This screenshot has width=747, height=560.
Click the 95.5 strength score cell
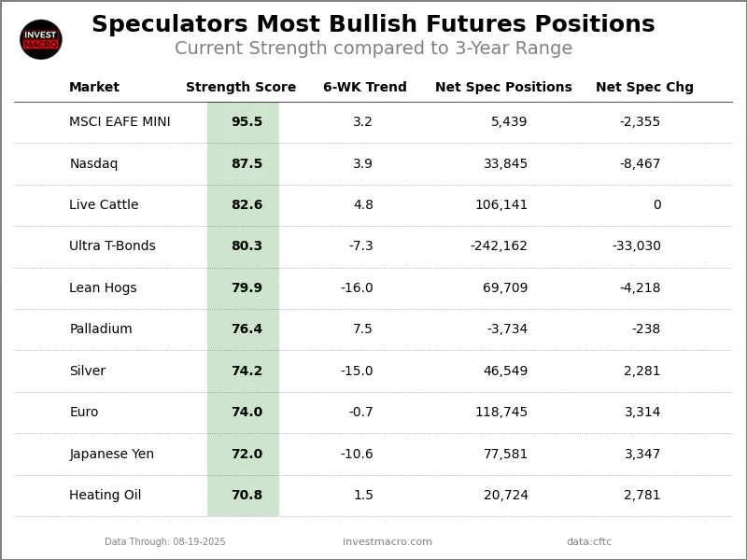(247, 122)
